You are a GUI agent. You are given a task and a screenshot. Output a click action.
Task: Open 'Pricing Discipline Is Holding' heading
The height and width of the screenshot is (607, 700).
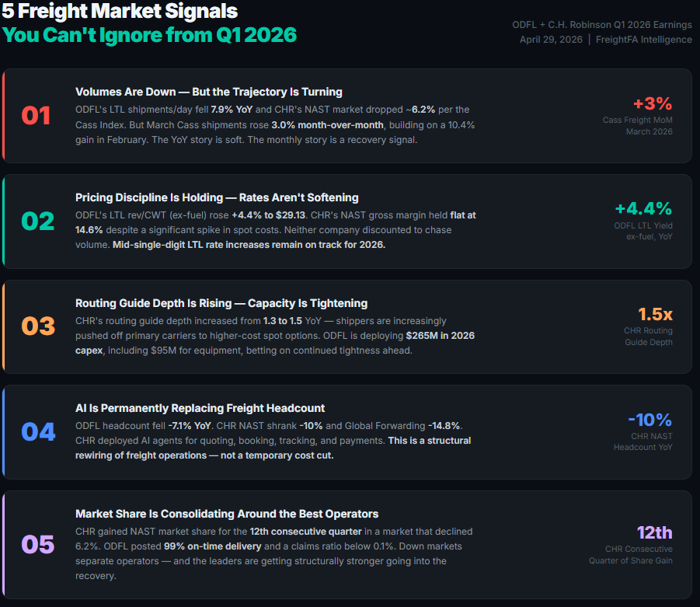click(217, 197)
